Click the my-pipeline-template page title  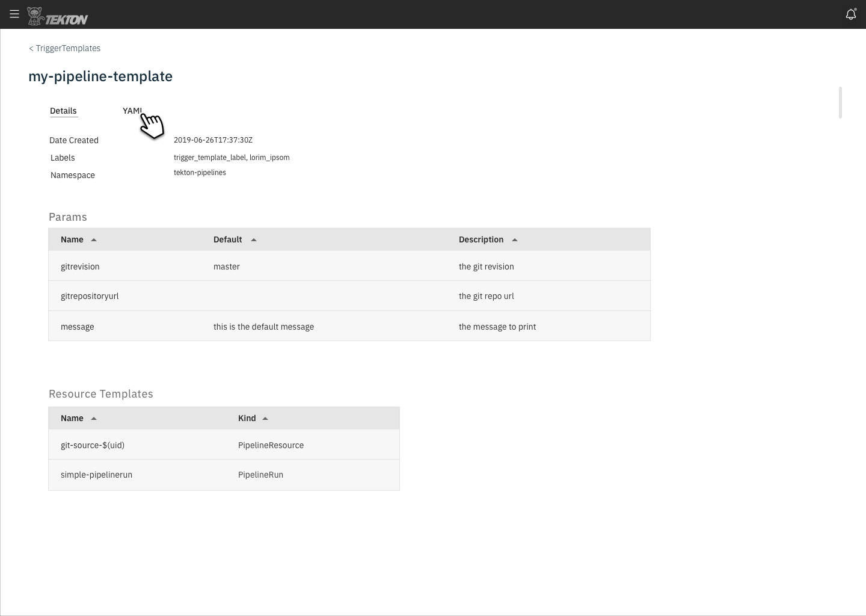point(100,76)
